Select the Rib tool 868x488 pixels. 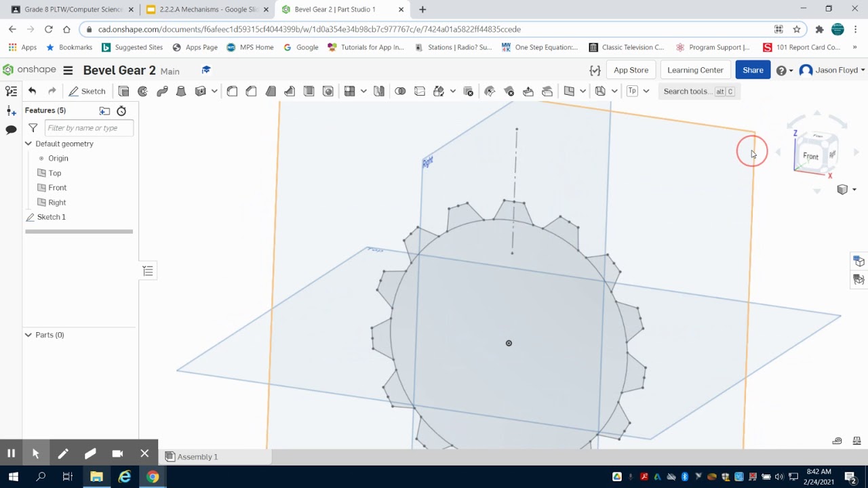290,91
